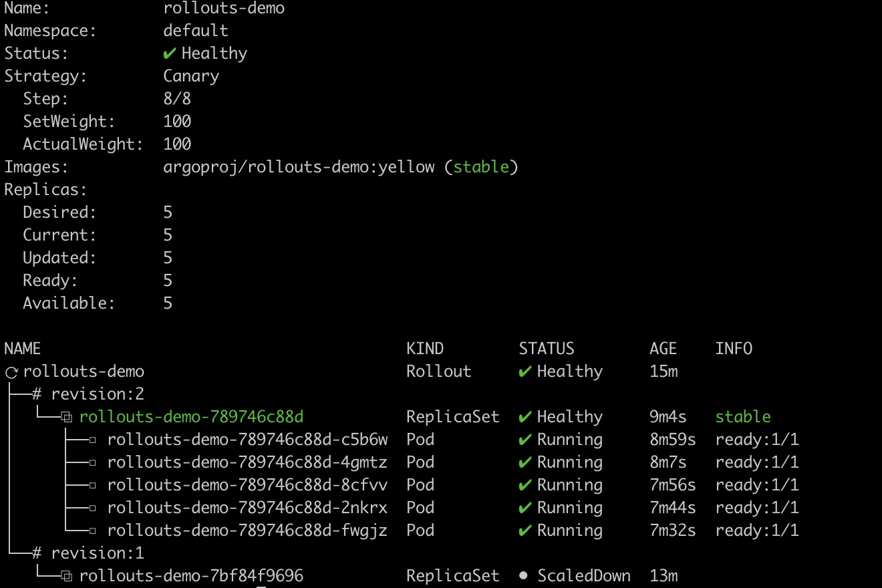Click 'ready:1/1' info for pod fwgjz
882x588 pixels.
[x=757, y=531]
